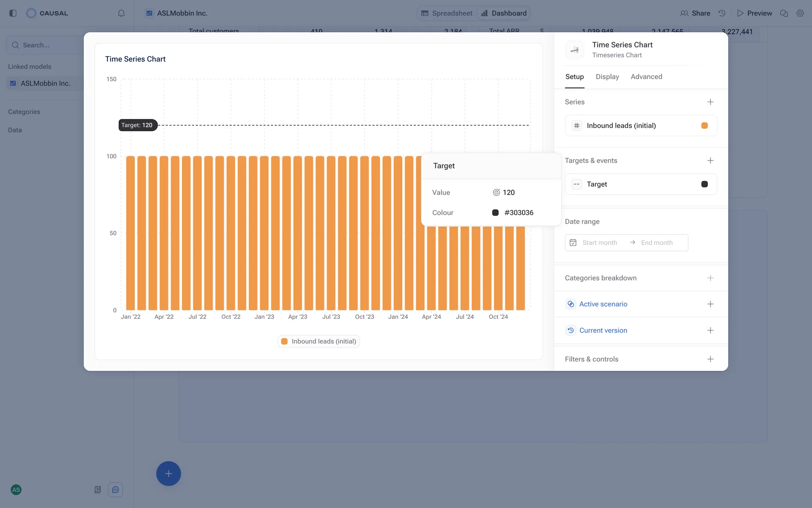812x508 pixels.
Task: Toggle Inbound leads (initial) legend item
Action: 319,341
